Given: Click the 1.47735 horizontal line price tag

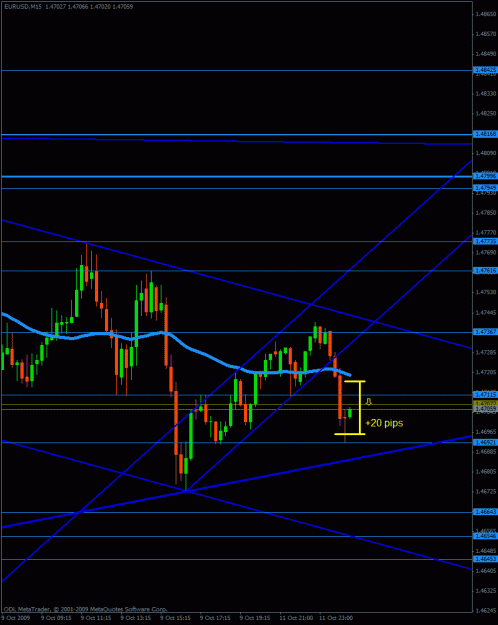Looking at the screenshot, I should (485, 242).
